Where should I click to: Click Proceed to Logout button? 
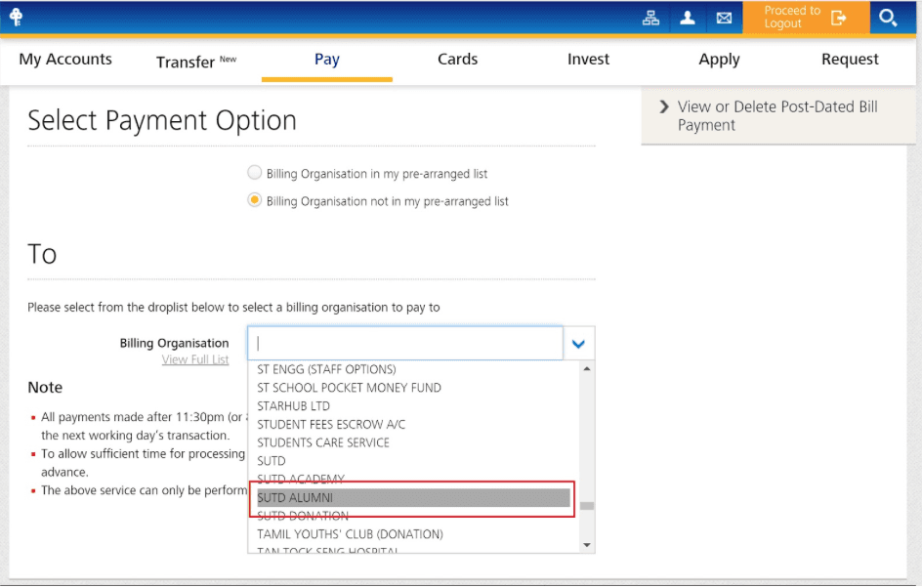pos(806,18)
